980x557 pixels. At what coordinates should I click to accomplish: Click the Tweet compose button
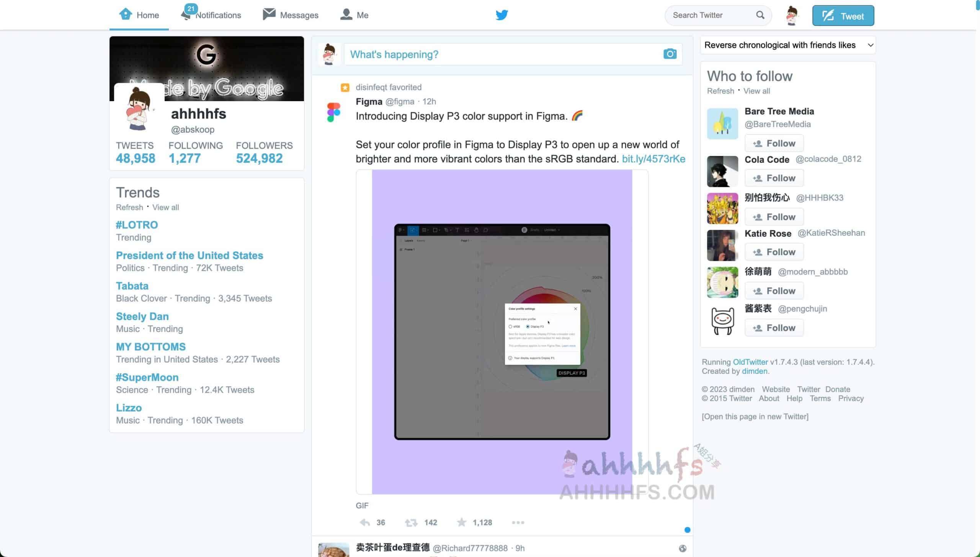point(843,15)
